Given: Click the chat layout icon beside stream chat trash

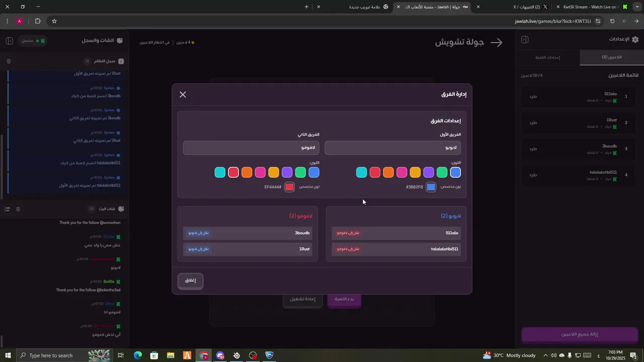Looking at the screenshot, I should point(7,209).
